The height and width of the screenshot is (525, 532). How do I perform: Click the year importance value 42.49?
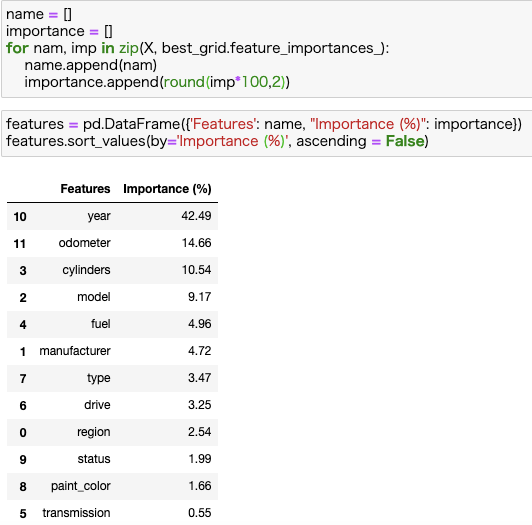[196, 216]
